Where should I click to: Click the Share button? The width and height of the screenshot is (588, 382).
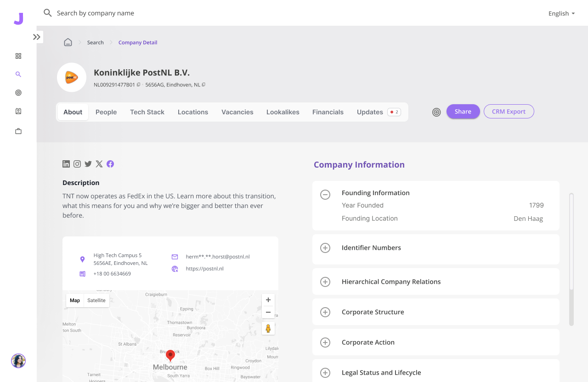point(463,112)
